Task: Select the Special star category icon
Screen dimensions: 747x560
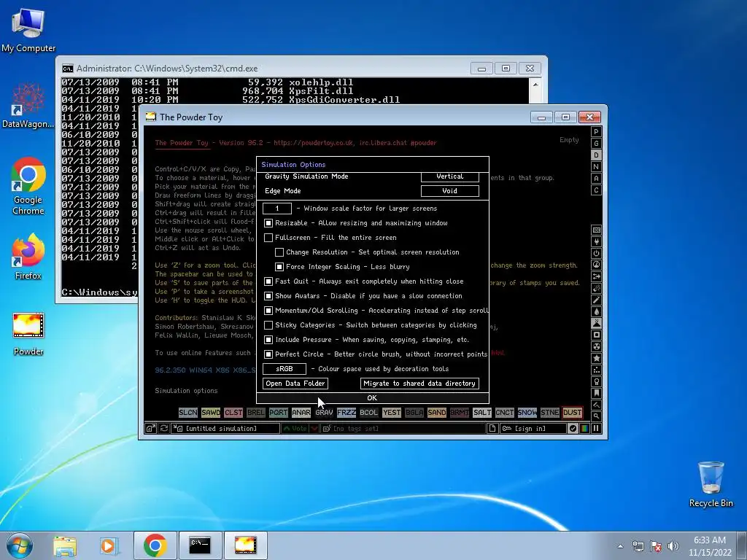Action: 596,358
